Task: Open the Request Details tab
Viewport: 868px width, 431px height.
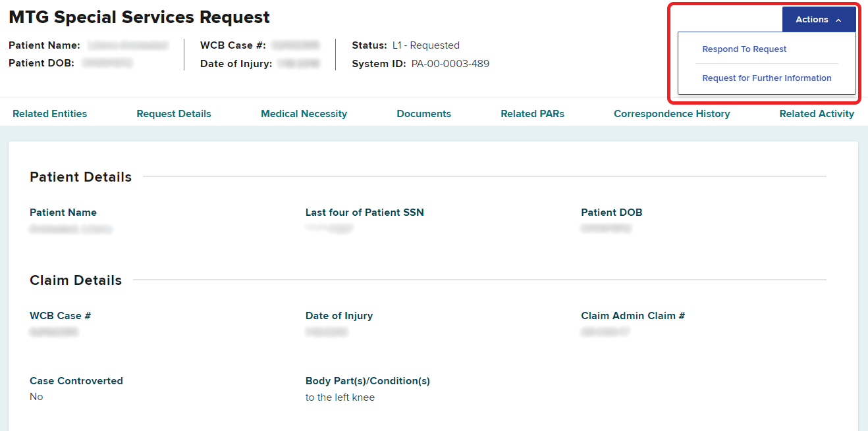Action: [x=174, y=114]
